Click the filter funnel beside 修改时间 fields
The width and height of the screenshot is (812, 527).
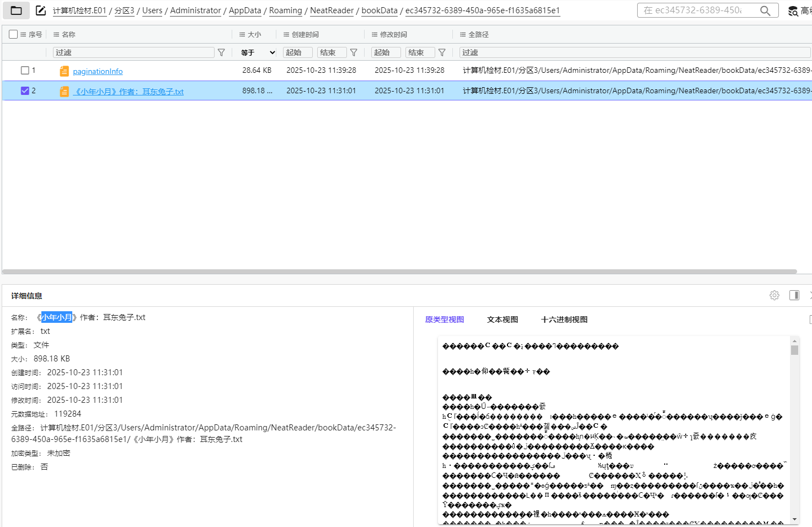pyautogui.click(x=442, y=52)
